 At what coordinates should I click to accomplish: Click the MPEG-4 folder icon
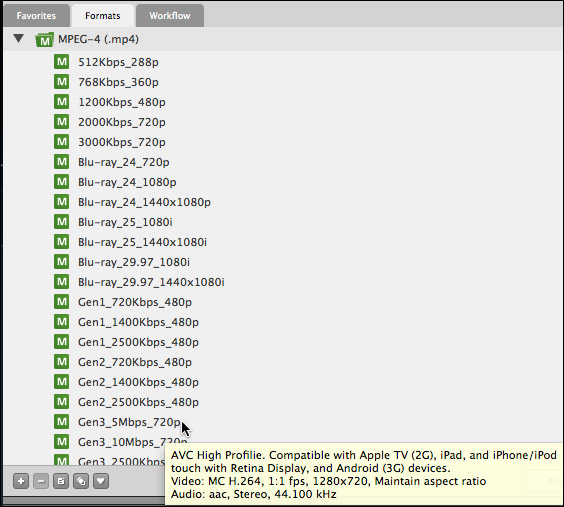click(45, 40)
